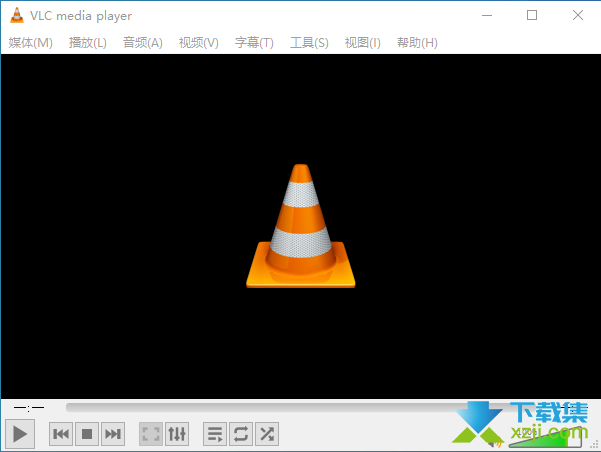601x452 pixels.
Task: Minimize the VLC media player window
Action: point(487,15)
